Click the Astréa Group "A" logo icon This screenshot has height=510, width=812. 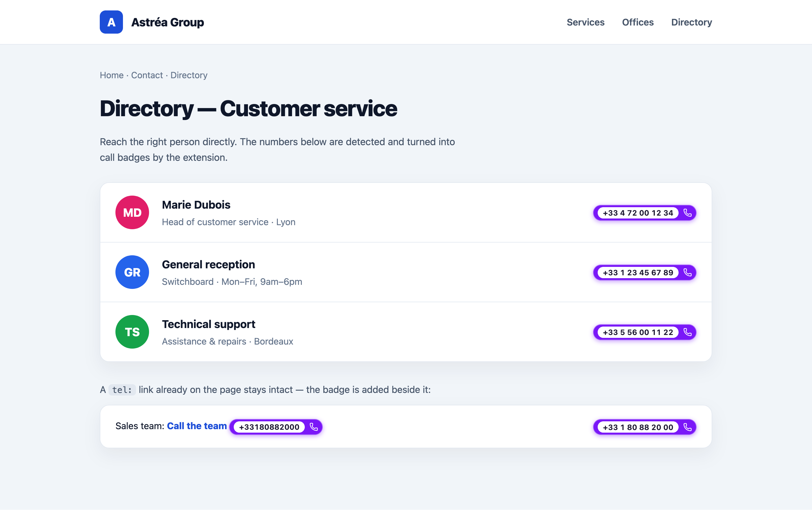111,22
